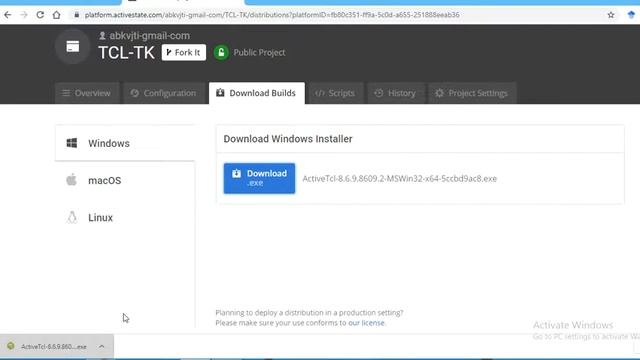Go back using browser back arrow
This screenshot has height=360, width=640.
pos(8,15)
